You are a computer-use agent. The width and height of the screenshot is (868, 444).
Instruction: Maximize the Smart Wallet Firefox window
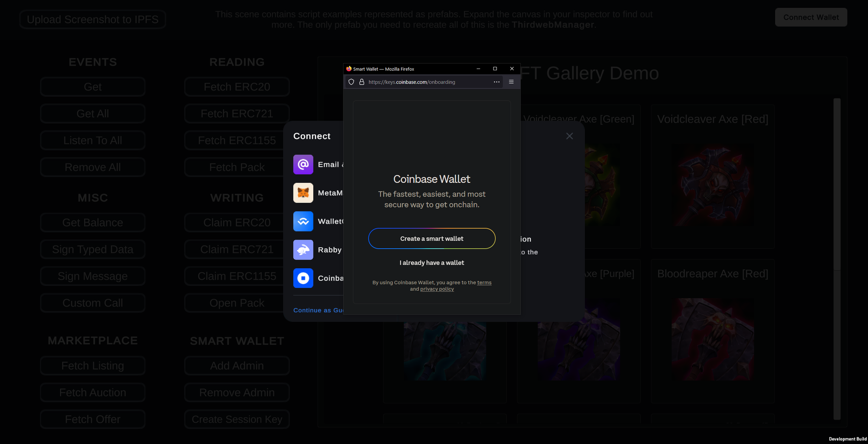click(x=495, y=69)
